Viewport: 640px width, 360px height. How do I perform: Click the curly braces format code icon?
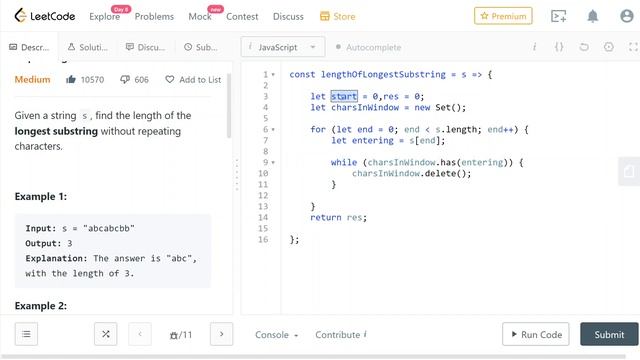559,47
